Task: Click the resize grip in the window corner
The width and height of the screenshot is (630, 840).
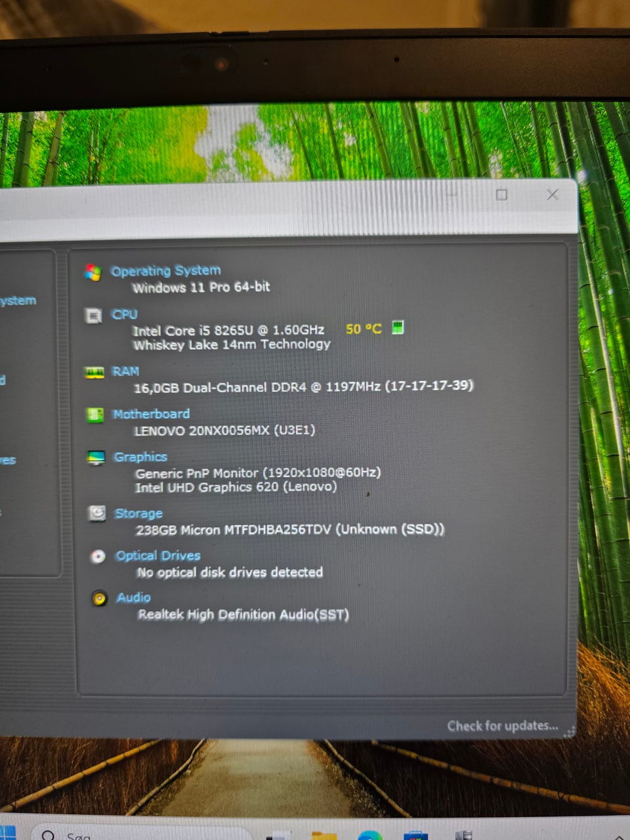Action: (569, 732)
